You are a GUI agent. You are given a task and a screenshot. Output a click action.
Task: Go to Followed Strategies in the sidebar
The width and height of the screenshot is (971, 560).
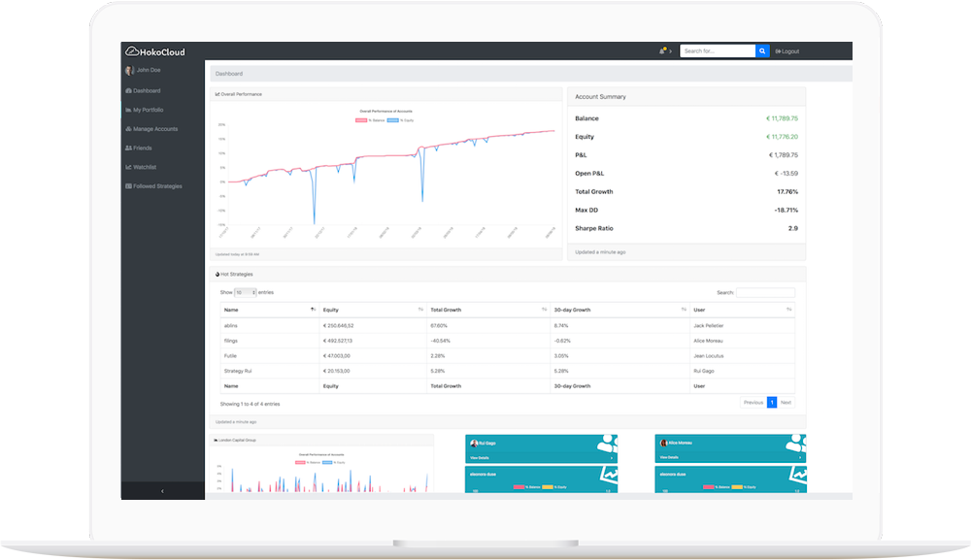tap(157, 186)
